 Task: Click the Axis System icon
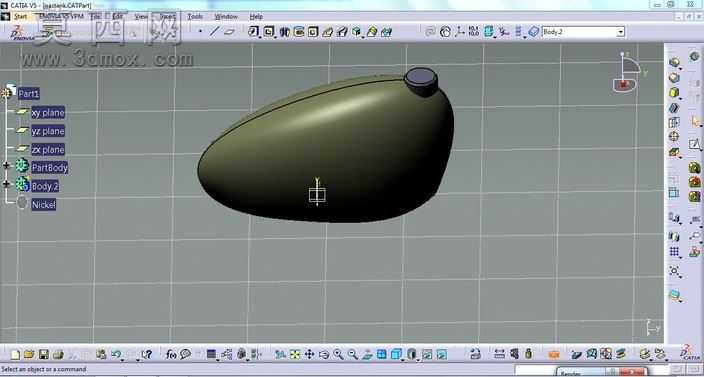[x=460, y=32]
